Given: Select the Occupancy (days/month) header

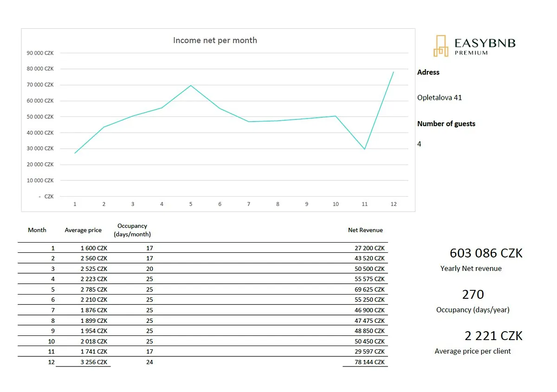Looking at the screenshot, I should [132, 230].
